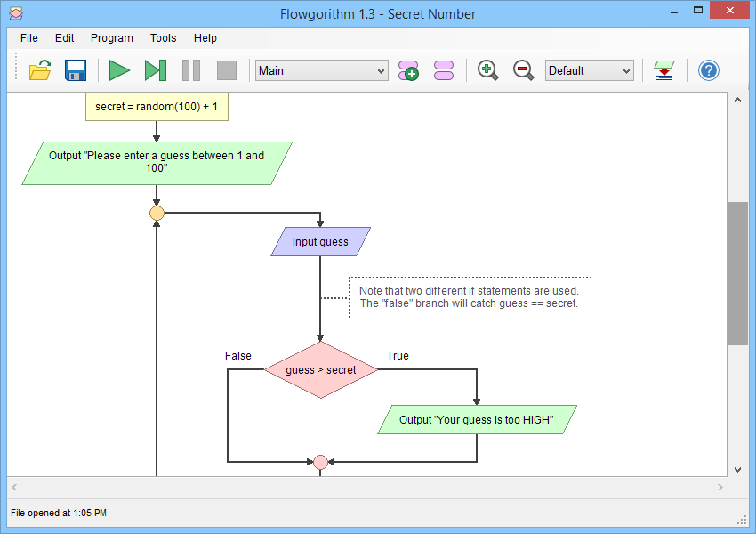Open the Program menu
This screenshot has height=534, width=756.
112,38
